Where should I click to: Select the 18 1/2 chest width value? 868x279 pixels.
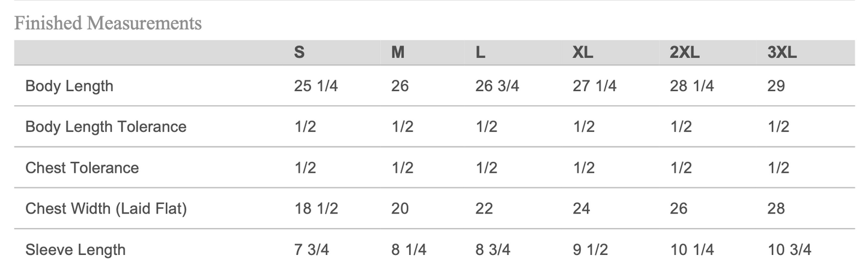pos(316,208)
